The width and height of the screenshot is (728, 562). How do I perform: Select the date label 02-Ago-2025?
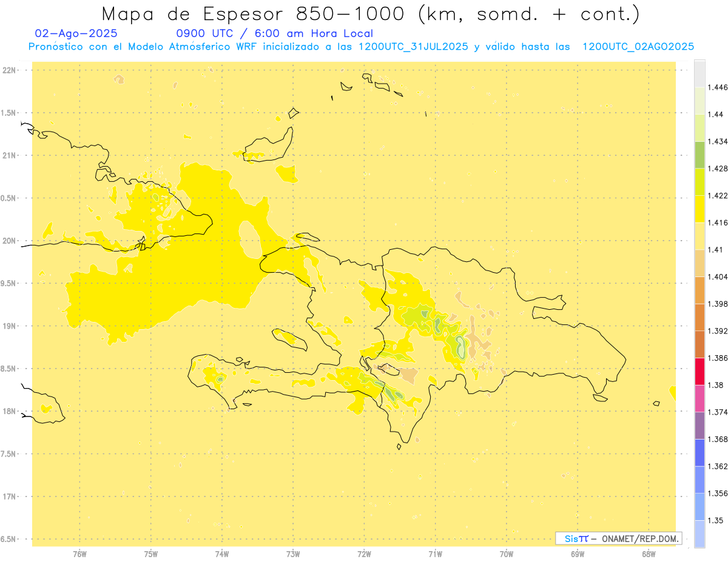pos(76,34)
